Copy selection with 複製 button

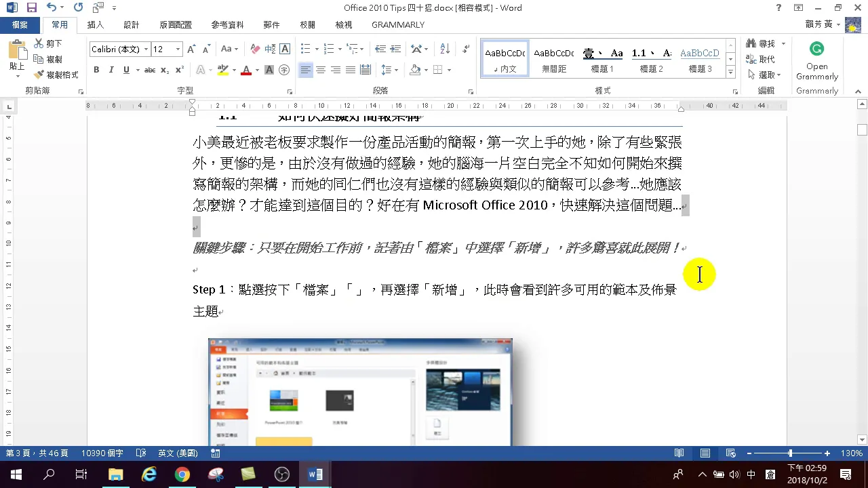click(48, 59)
